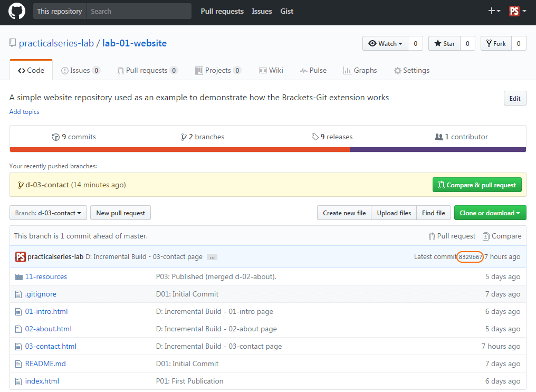Viewport: 536px width, 392px height.
Task: Open the plus create-new menu
Action: [x=494, y=11]
